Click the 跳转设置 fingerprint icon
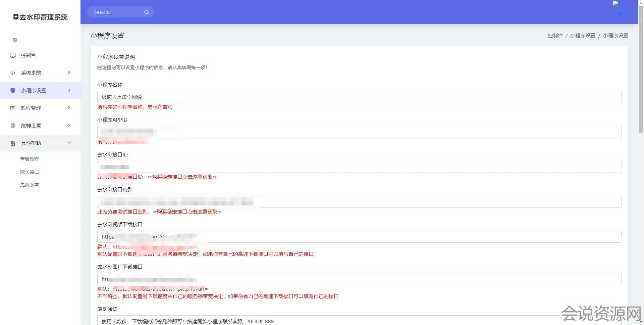This screenshot has width=644, height=325. (x=13, y=126)
